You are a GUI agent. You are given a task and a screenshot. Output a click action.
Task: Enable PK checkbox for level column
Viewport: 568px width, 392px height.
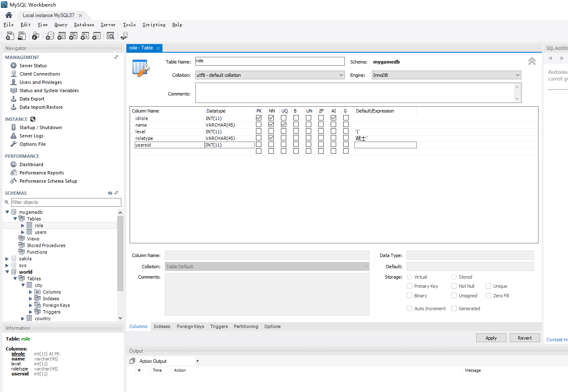point(258,131)
